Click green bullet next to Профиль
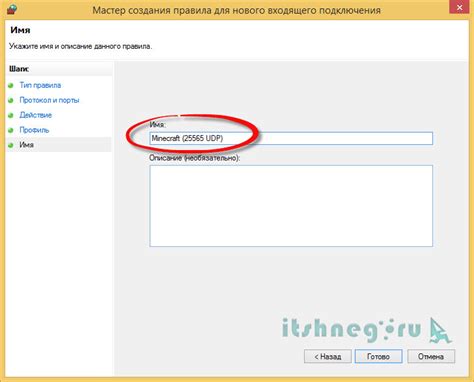474x382 pixels. [11, 130]
